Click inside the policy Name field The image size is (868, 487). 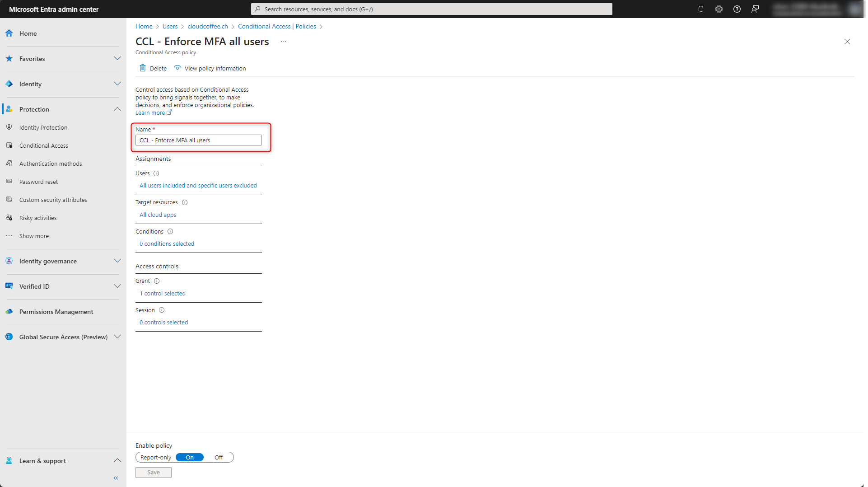pyautogui.click(x=198, y=140)
